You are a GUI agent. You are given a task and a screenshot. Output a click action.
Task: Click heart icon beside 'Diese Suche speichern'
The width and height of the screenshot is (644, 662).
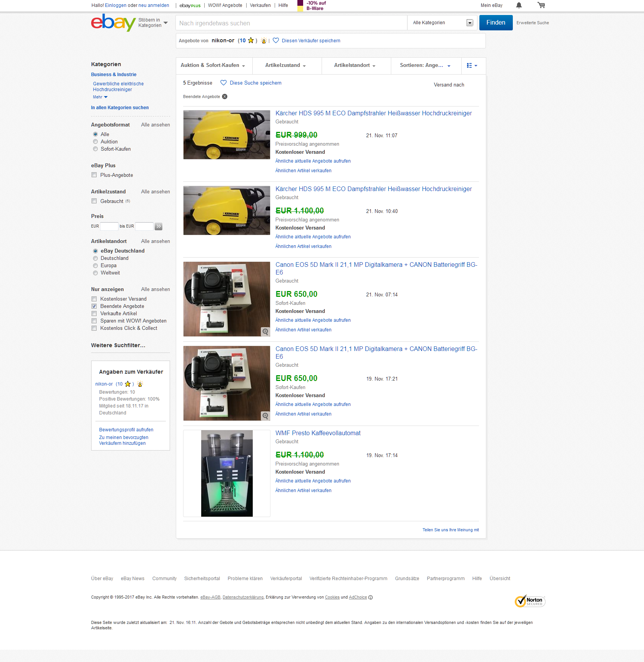pyautogui.click(x=224, y=83)
